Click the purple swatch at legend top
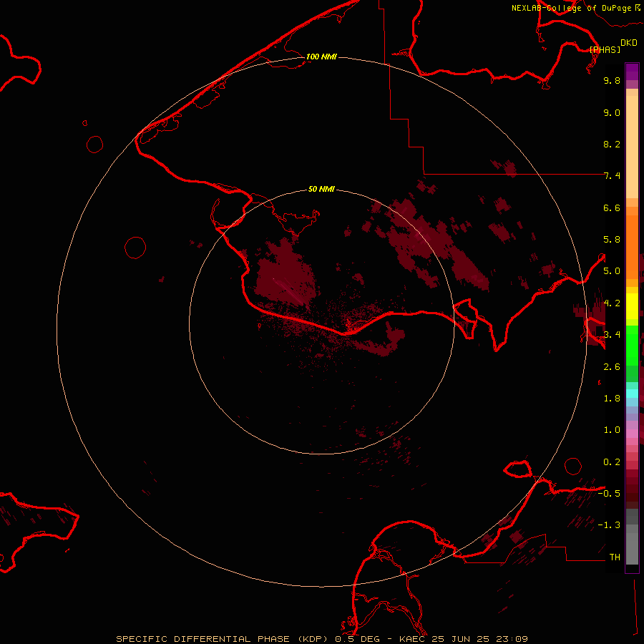 632,72
